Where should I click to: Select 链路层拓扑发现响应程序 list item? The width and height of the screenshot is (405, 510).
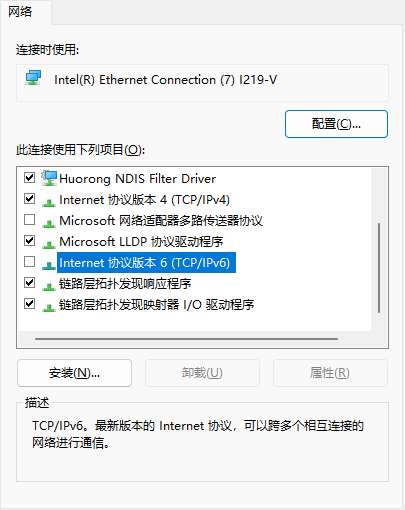[x=125, y=284]
